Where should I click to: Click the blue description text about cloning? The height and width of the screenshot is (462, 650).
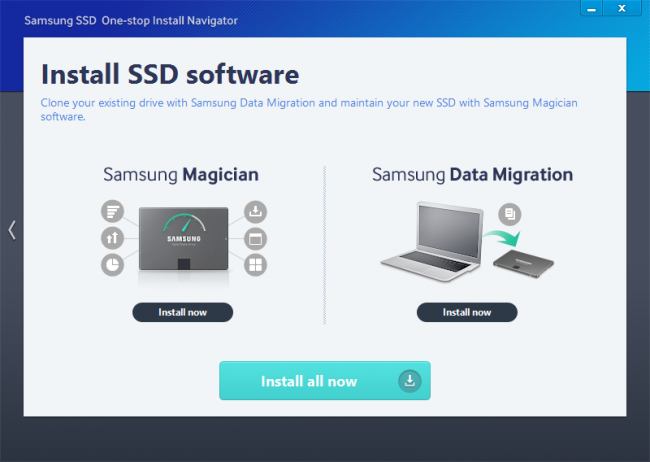point(309,109)
